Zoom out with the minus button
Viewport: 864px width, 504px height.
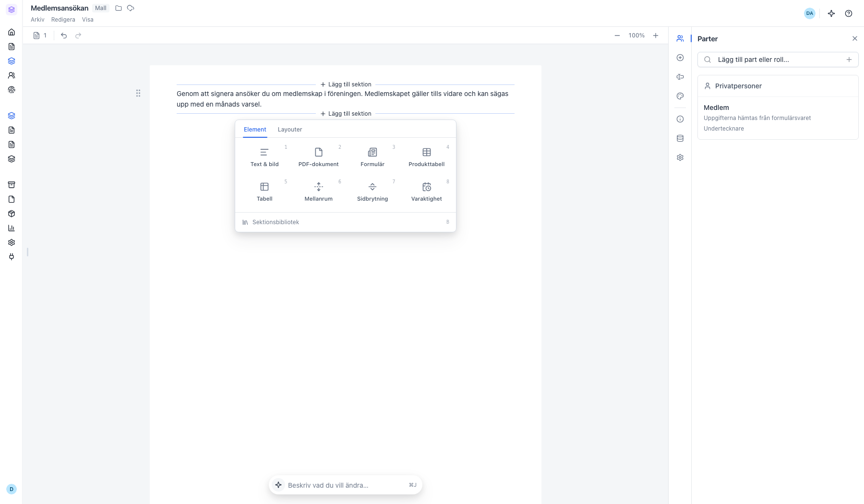[617, 36]
